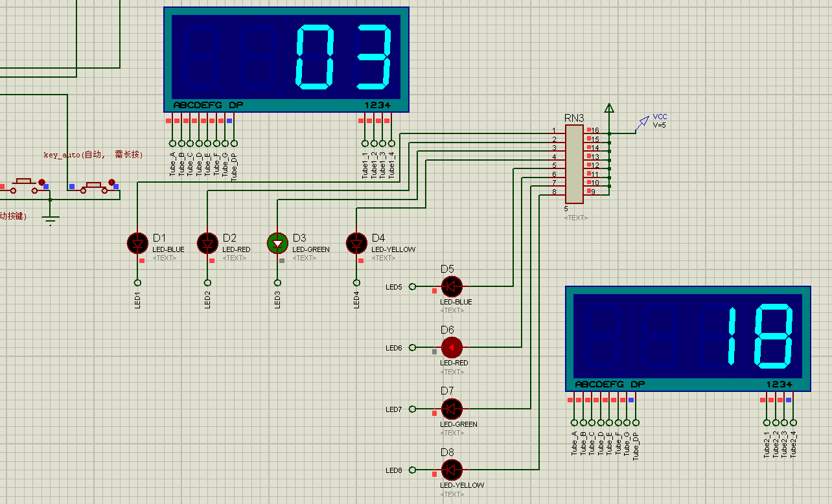Click the D1 LED-BLUE diode symbol

pos(137,243)
